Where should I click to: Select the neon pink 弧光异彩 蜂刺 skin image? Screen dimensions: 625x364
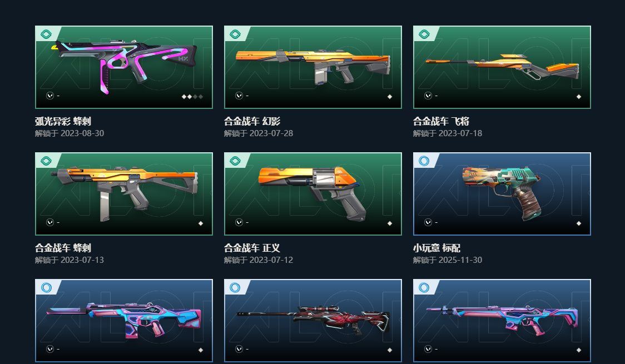124,66
